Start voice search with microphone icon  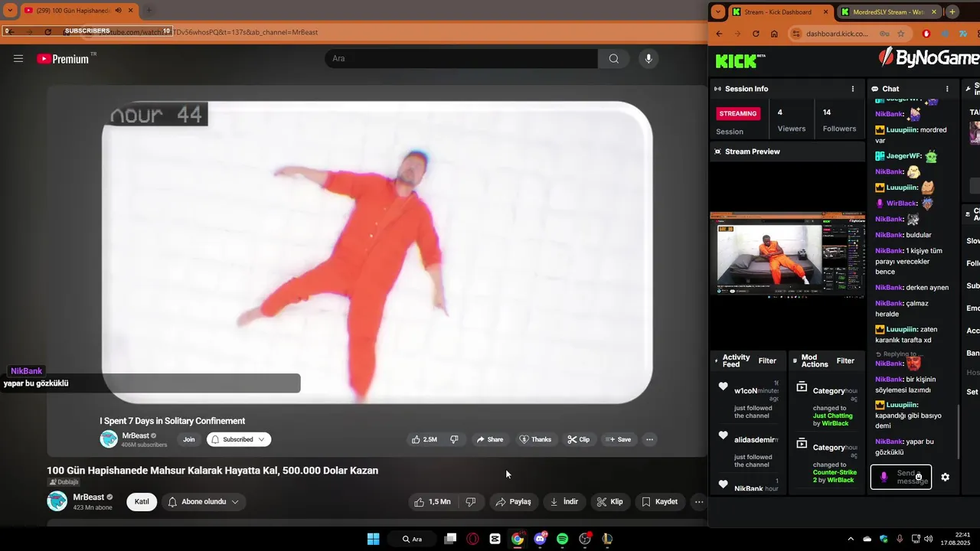(648, 59)
